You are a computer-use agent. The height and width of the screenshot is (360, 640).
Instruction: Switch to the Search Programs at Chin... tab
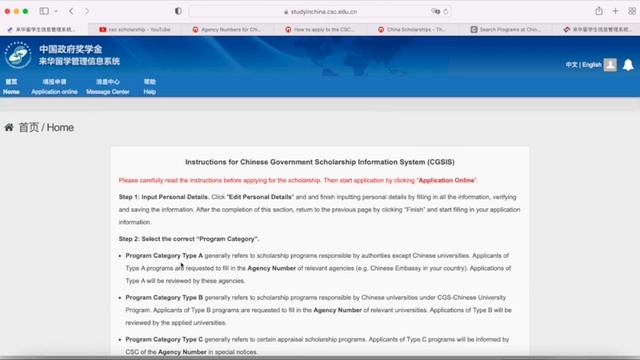click(505, 29)
